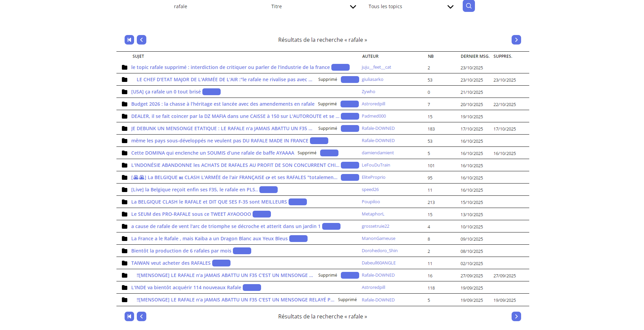The height and width of the screenshot is (330, 644).
Task: Open topic "[USA] ça rafale un 0 tout brisé"
Action: (166, 92)
